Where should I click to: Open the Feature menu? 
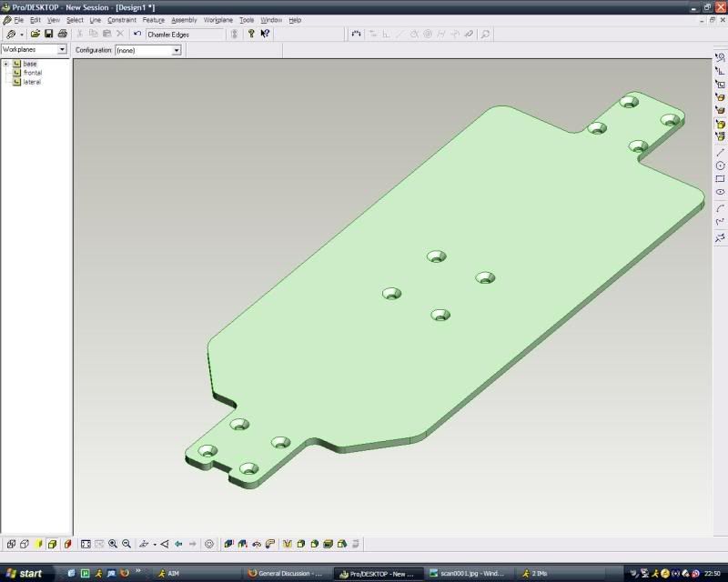[x=153, y=20]
